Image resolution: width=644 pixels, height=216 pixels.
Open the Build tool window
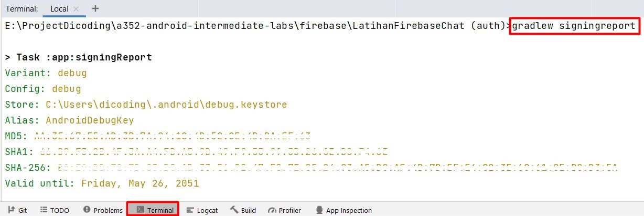pyautogui.click(x=243, y=210)
